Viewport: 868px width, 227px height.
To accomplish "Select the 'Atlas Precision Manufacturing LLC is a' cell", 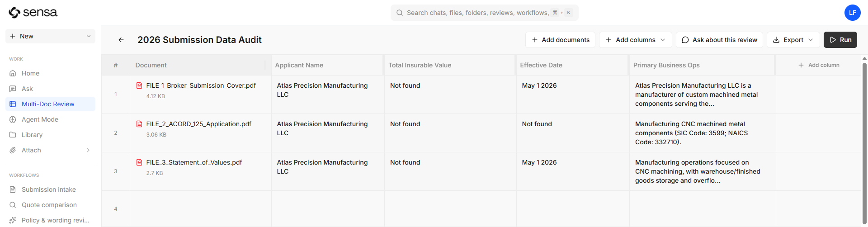I will 703,95.
